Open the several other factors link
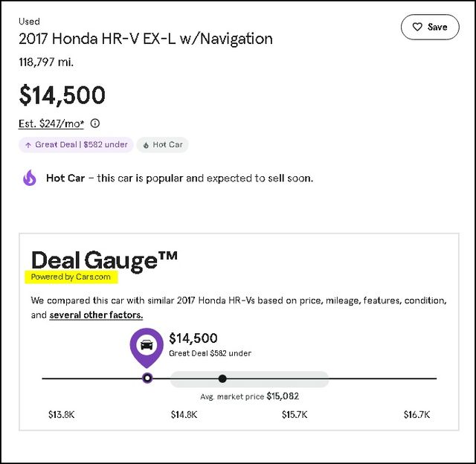 click(x=96, y=315)
